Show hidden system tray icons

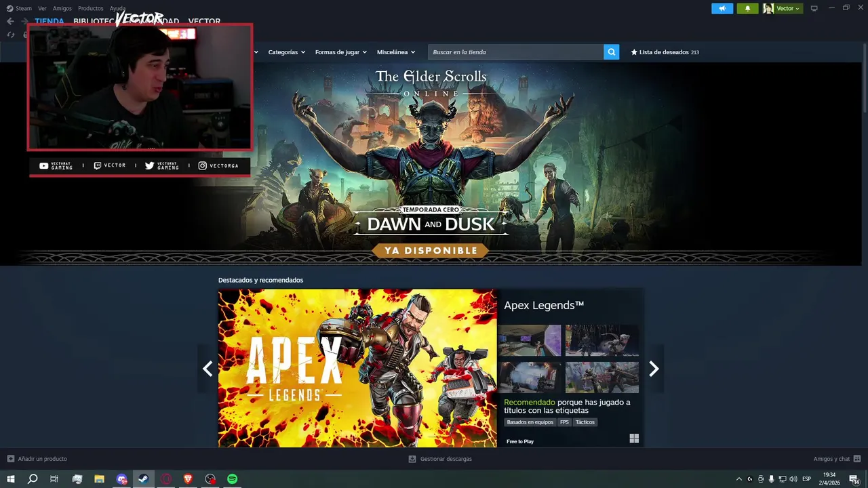click(739, 479)
